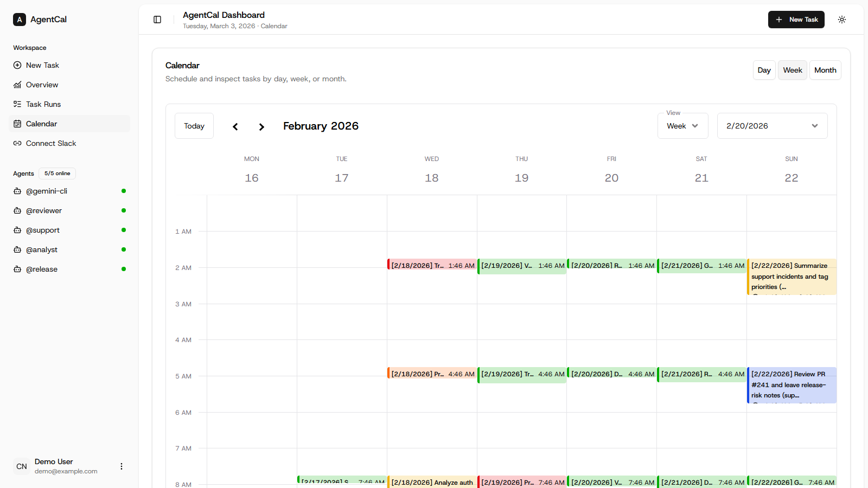
Task: Open the 2/20 1:46 AM event
Action: 612,265
